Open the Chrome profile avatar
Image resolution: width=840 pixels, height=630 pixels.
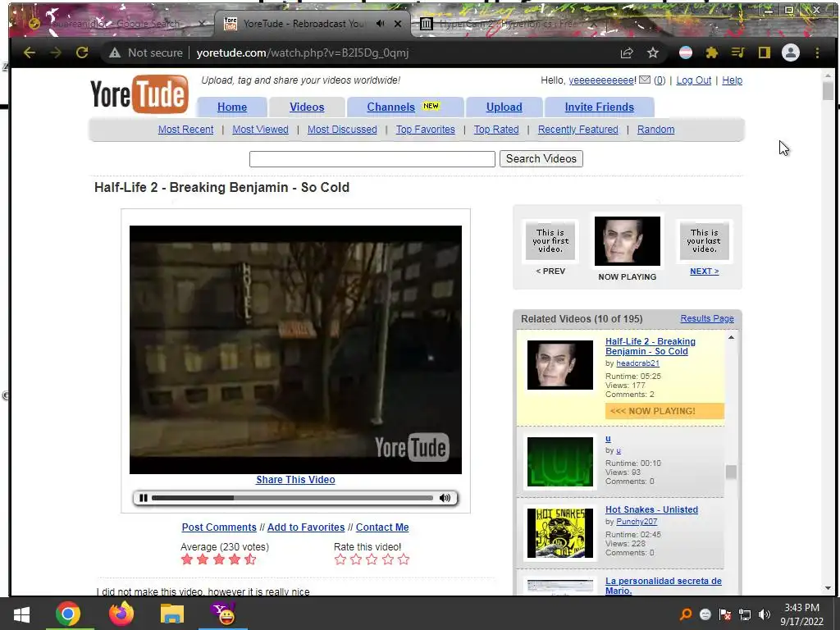click(791, 52)
